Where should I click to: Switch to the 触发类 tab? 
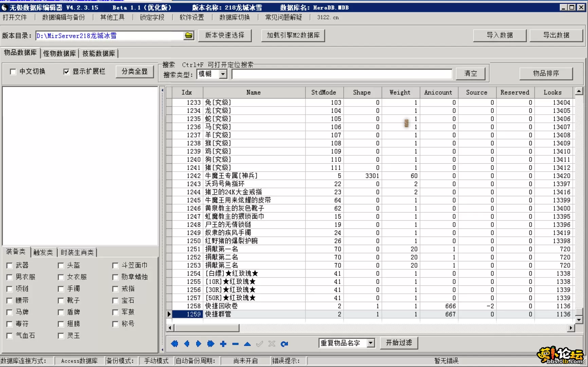[x=43, y=252]
